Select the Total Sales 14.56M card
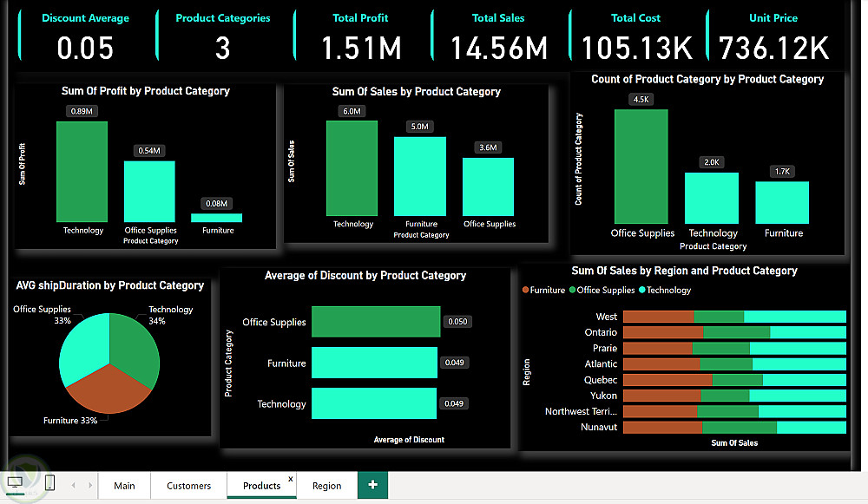The width and height of the screenshot is (868, 504). (498, 36)
